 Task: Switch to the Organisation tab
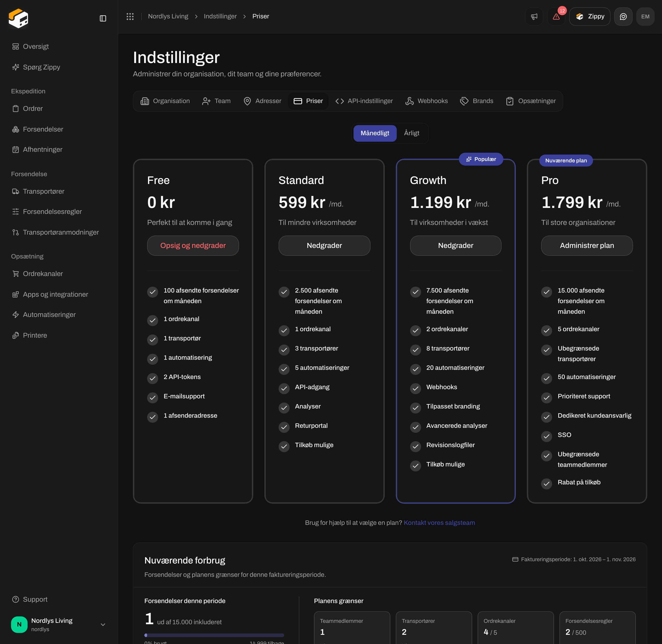coord(165,101)
